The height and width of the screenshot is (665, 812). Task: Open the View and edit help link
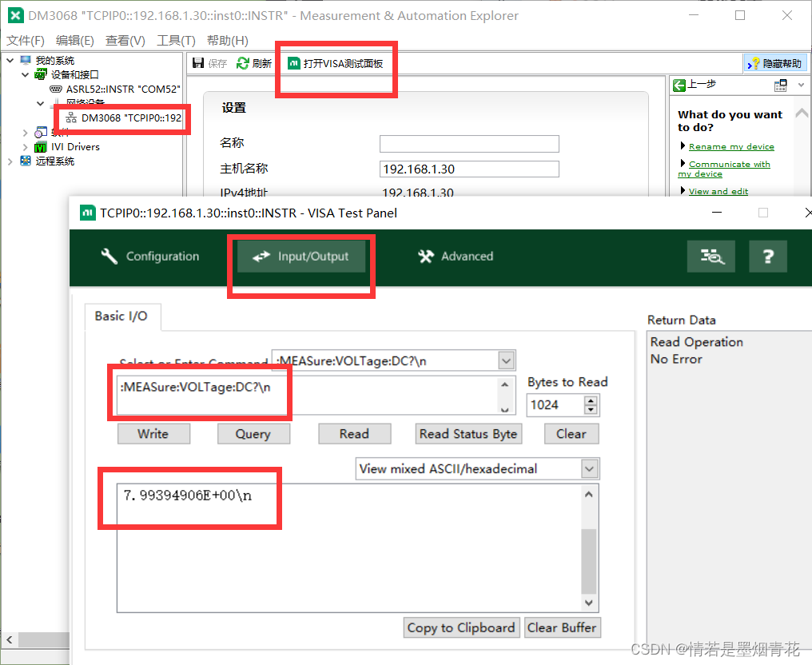click(718, 192)
